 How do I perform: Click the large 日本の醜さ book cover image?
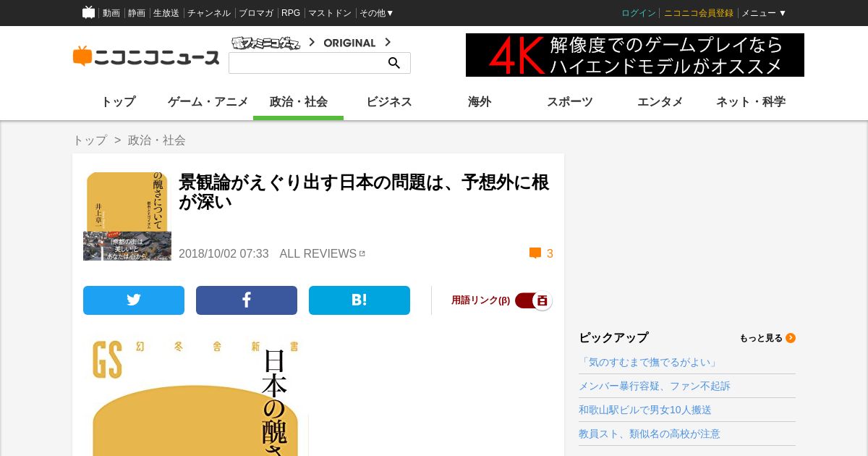tap(195, 396)
